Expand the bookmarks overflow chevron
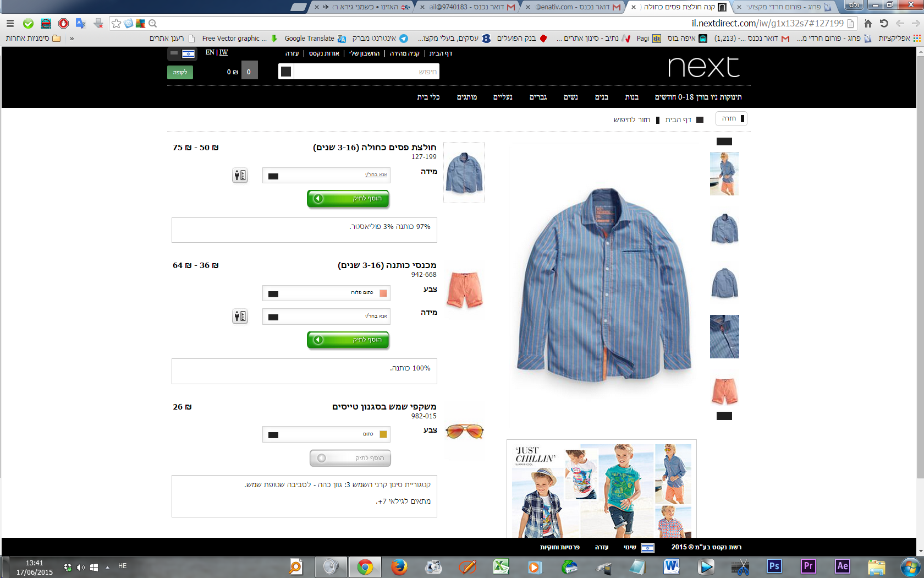This screenshot has width=924, height=578. (x=71, y=39)
